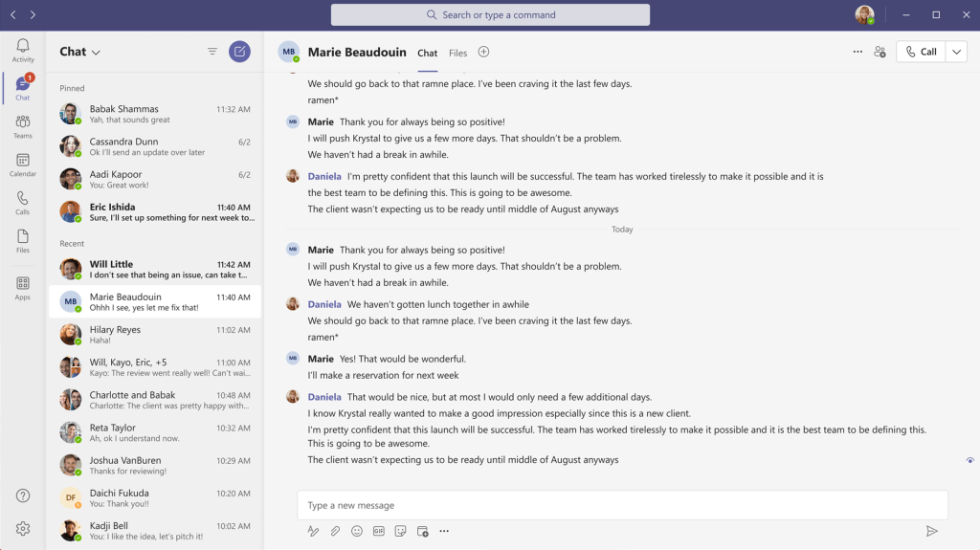Expand the Call options dropdown arrow
The height and width of the screenshot is (550, 980).
tap(955, 52)
